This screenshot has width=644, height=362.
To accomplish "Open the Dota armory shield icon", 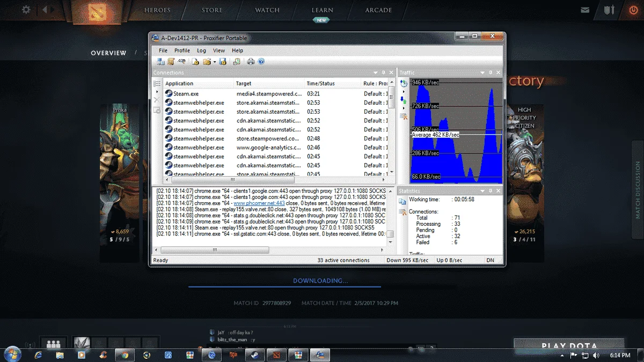I will point(609,10).
